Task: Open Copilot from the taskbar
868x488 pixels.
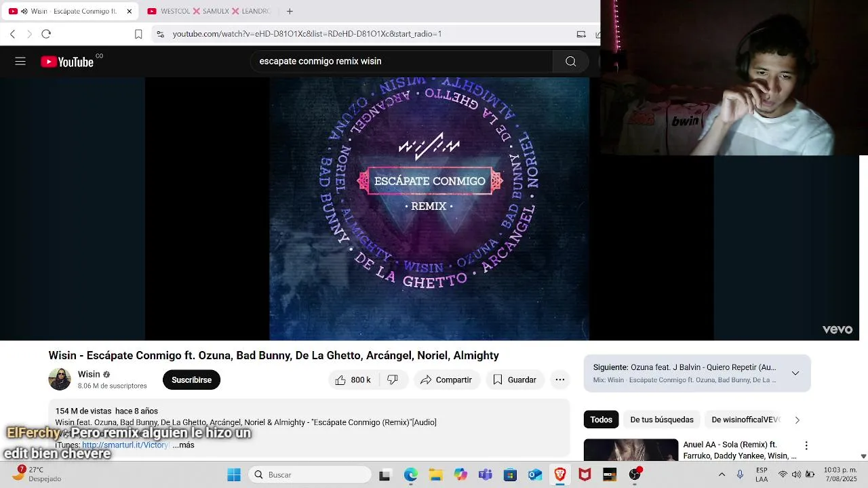Action: [460, 474]
